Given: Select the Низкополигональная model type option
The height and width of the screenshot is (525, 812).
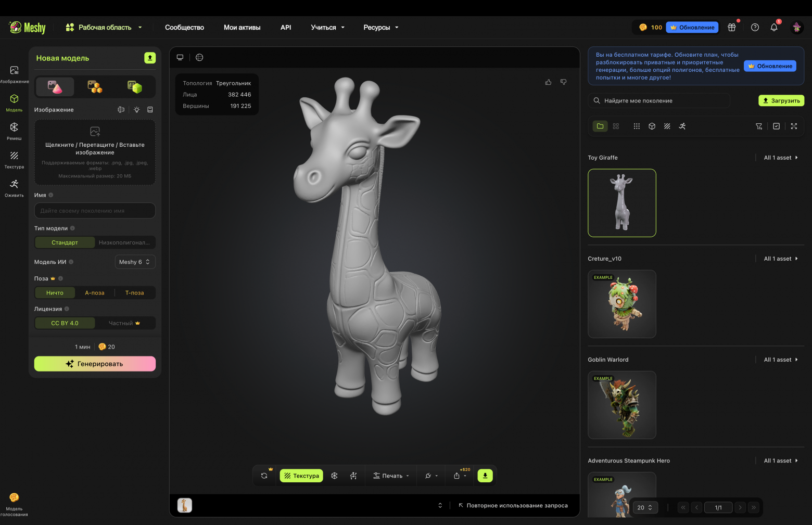Looking at the screenshot, I should pyautogui.click(x=125, y=242).
